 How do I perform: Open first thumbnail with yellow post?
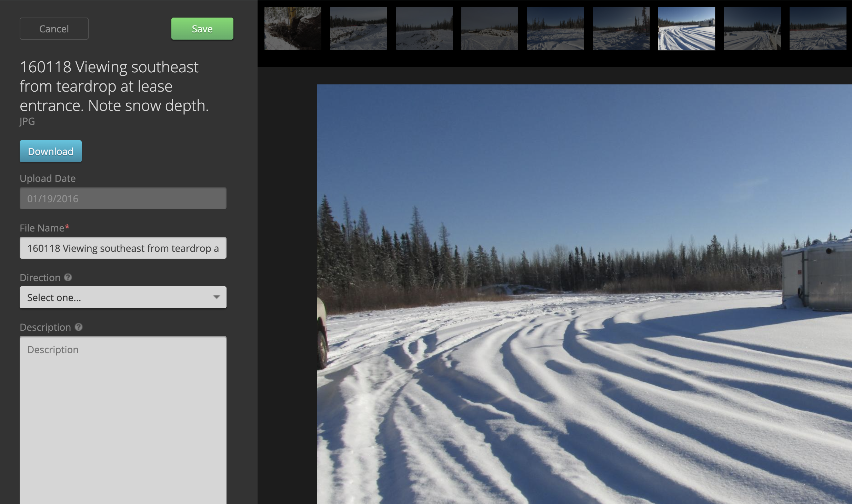click(293, 29)
